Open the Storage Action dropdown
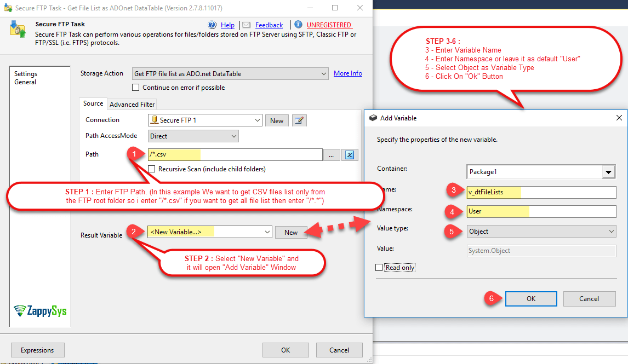628x364 pixels. pos(230,73)
